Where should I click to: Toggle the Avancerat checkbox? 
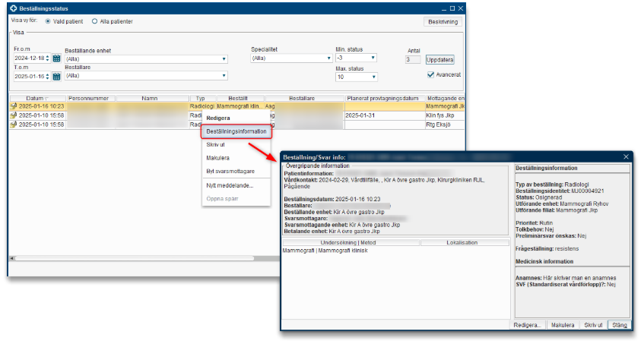430,74
